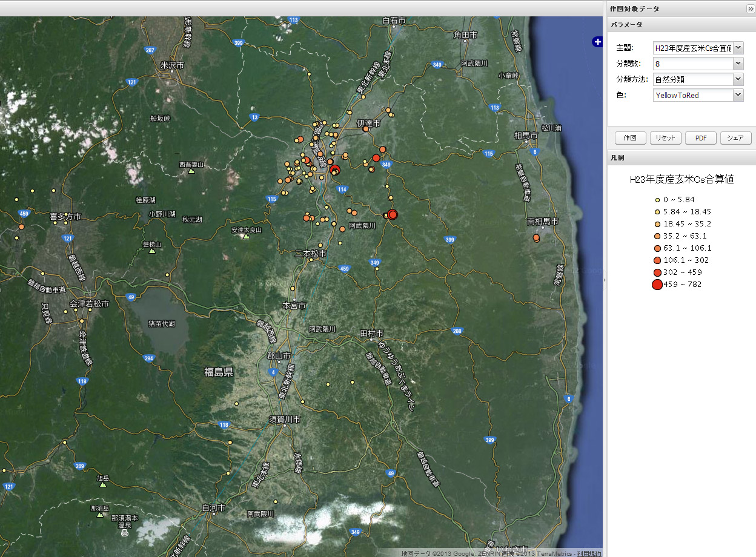Screen dimensions: 756x557
Task: Open the 分類方法 classification method dropdown
Action: (738, 79)
